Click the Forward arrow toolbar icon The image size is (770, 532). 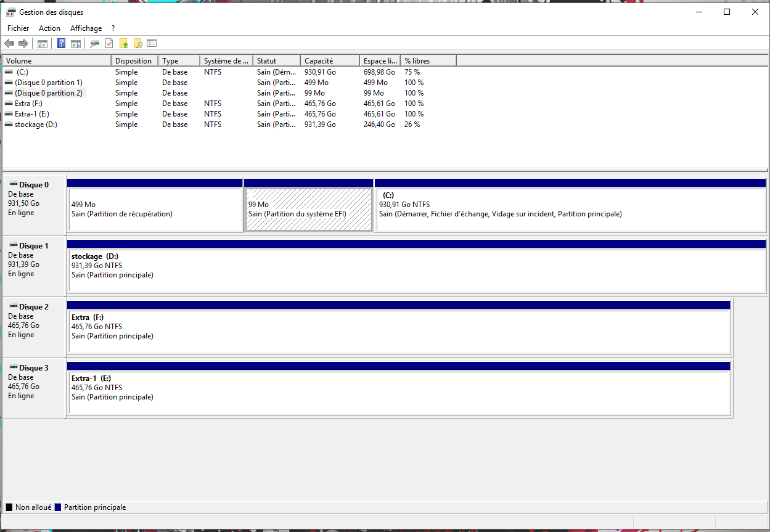tap(23, 43)
